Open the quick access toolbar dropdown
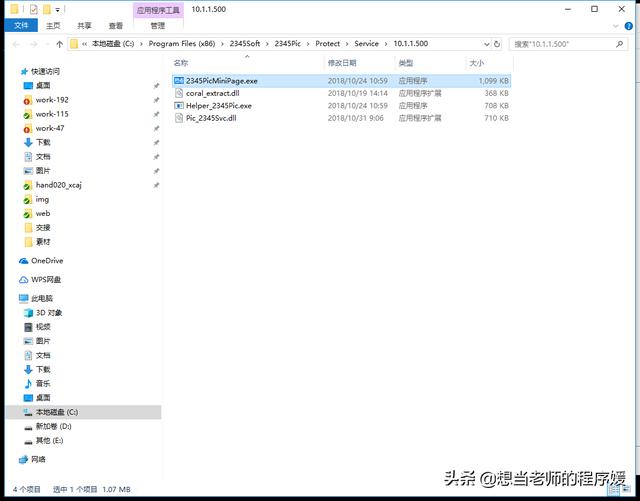640x501 pixels. tap(58, 9)
